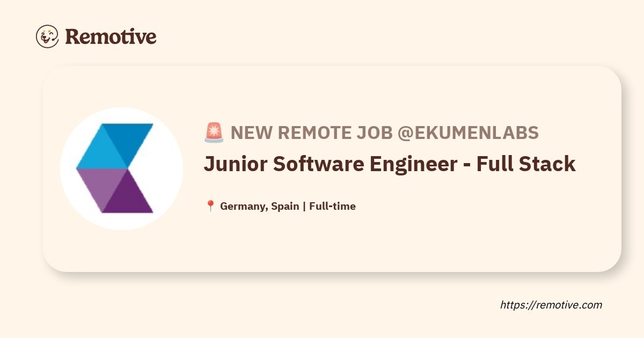Click the Spain location text
The height and width of the screenshot is (338, 644).
pos(286,207)
